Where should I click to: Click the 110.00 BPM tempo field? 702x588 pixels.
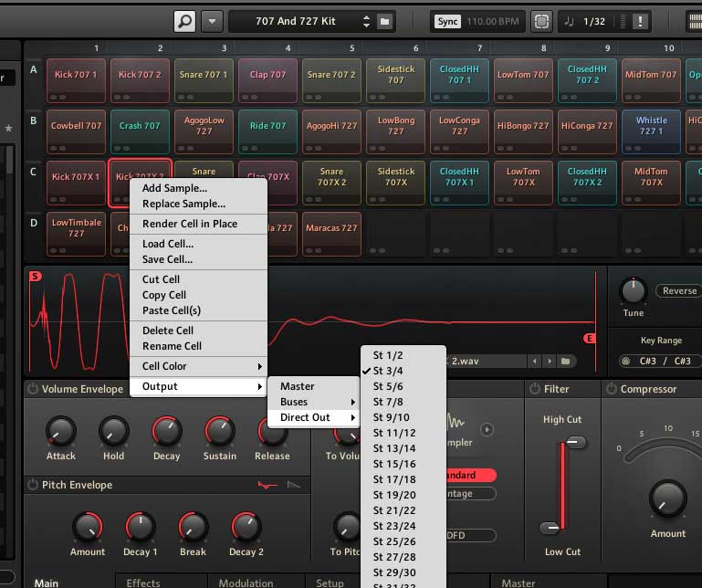pos(492,22)
